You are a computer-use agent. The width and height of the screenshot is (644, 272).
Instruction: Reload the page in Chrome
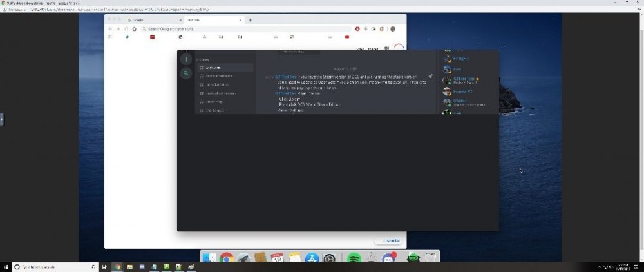click(126, 29)
